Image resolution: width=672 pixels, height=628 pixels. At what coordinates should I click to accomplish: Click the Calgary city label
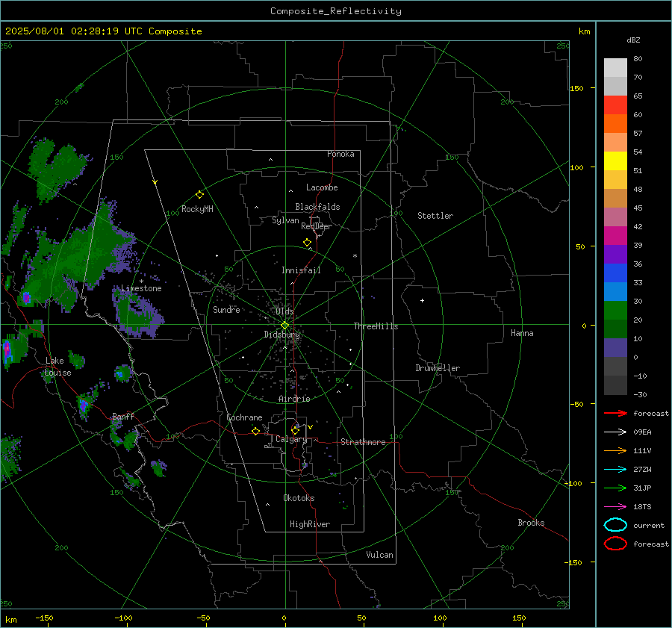click(x=291, y=439)
